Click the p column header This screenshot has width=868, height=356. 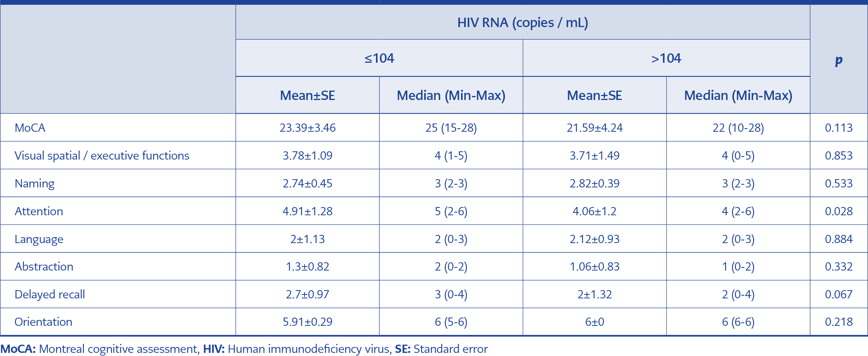[839, 60]
